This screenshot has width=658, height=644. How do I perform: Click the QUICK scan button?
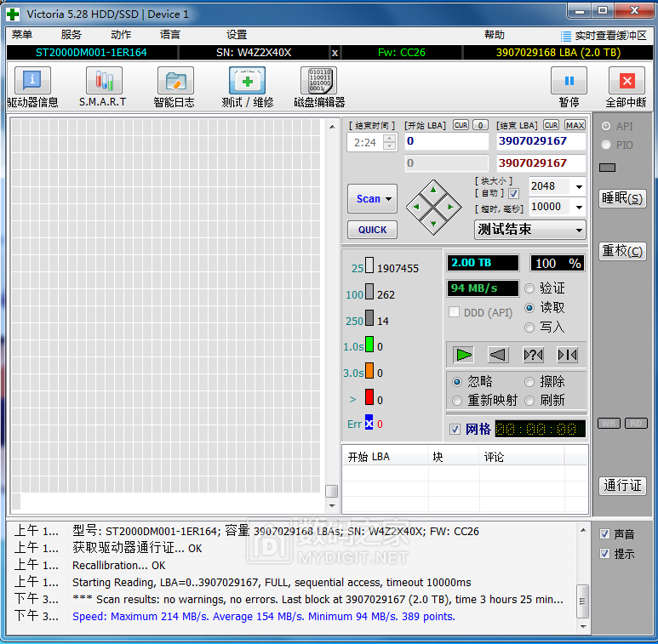pos(372,230)
